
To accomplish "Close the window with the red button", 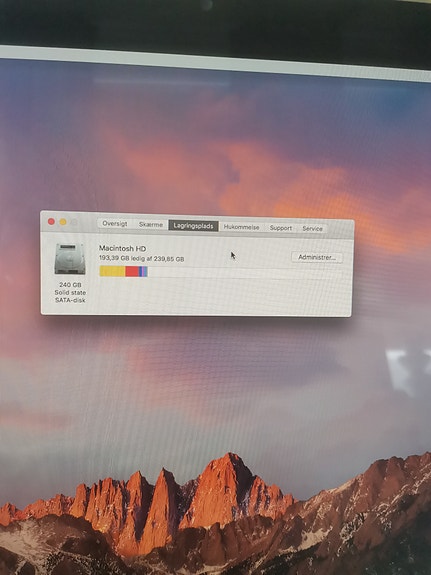I will click(x=51, y=221).
